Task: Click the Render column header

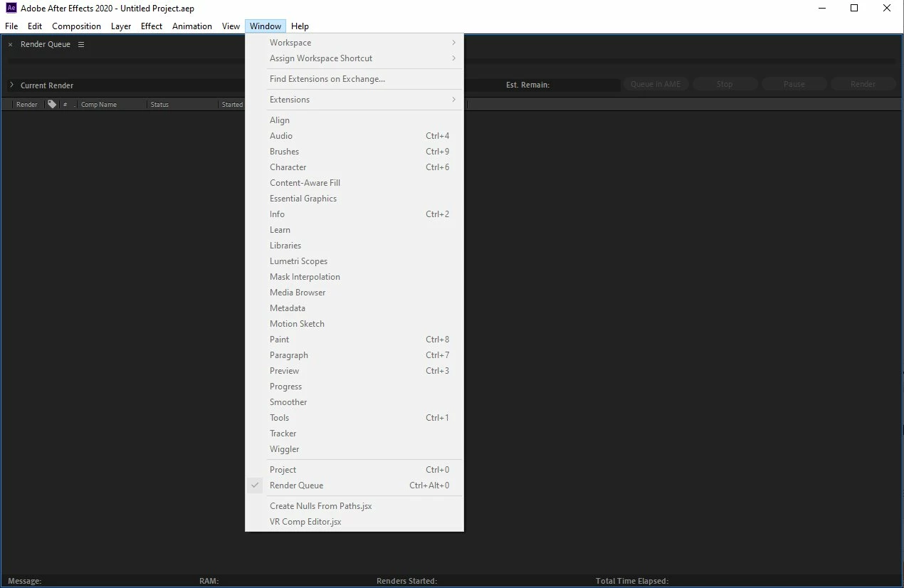Action: point(27,105)
